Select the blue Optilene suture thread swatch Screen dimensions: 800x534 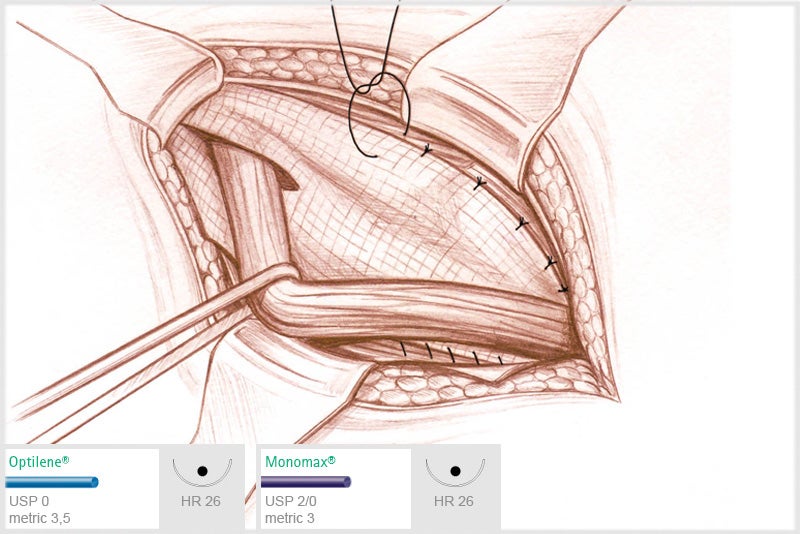[52, 482]
